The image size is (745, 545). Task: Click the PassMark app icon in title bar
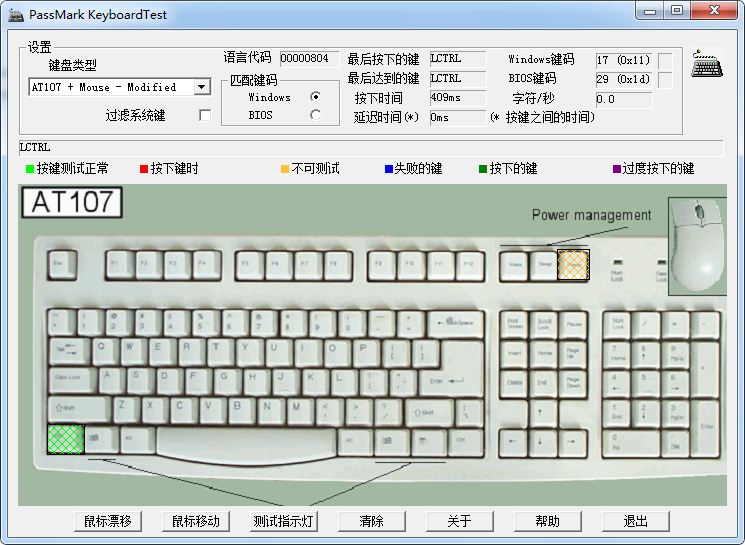click(x=16, y=15)
